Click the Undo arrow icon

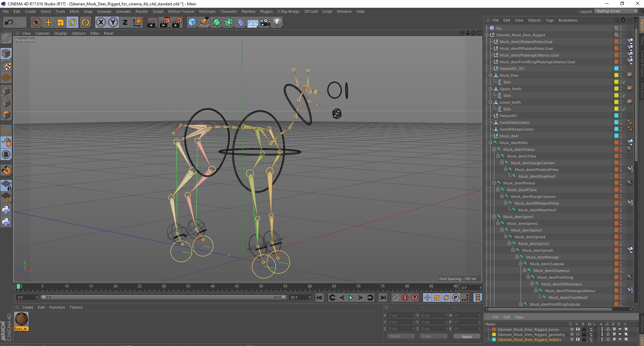pos(9,22)
